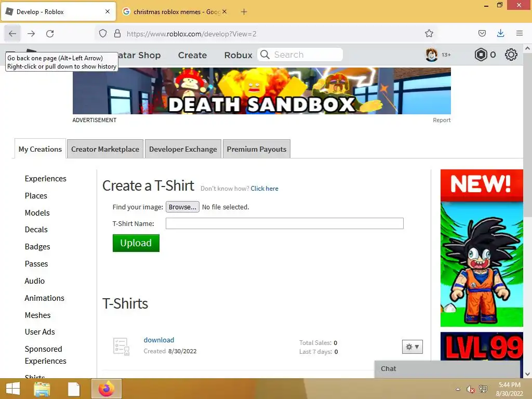Click the Roblox Search field
532x399 pixels.
pyautogui.click(x=300, y=55)
